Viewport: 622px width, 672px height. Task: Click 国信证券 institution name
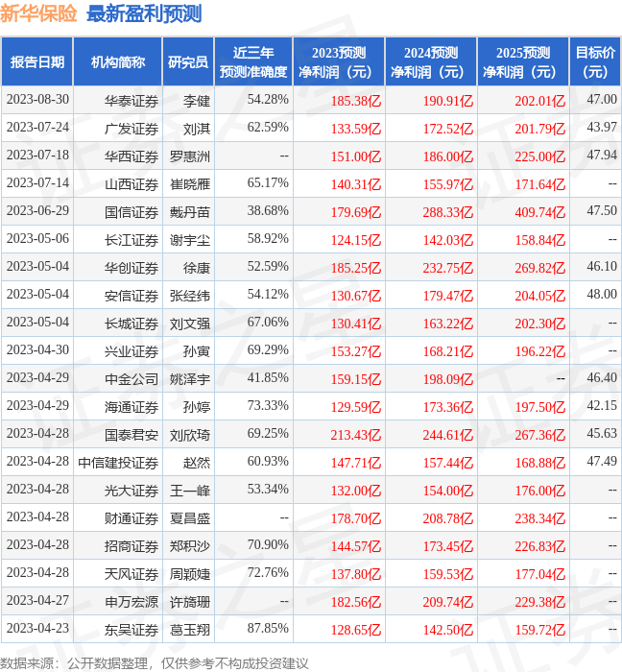click(132, 212)
